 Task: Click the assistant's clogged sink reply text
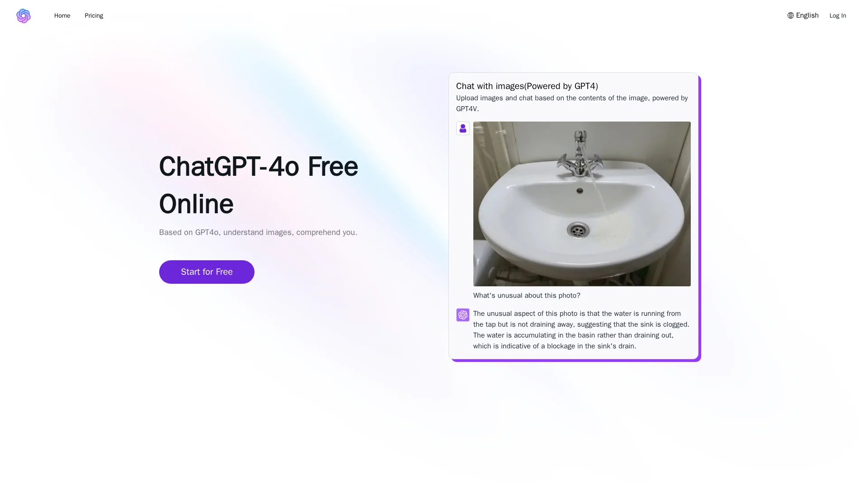pos(581,330)
